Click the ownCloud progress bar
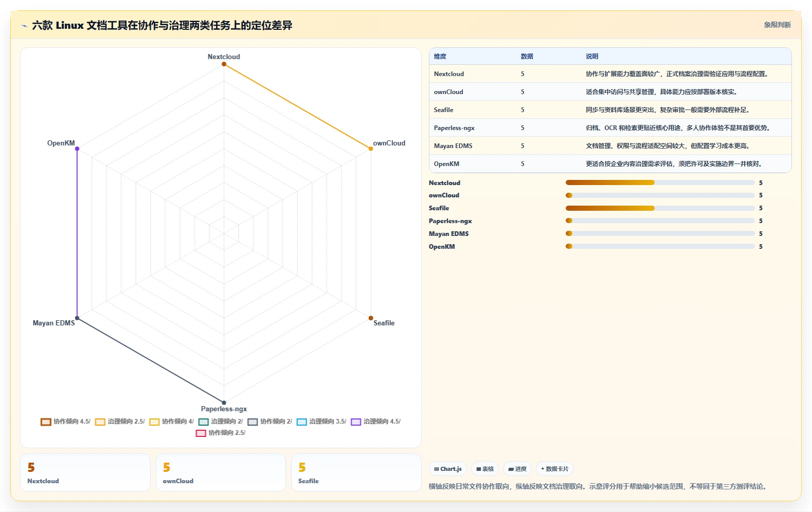This screenshot has width=812, height=512. point(660,195)
